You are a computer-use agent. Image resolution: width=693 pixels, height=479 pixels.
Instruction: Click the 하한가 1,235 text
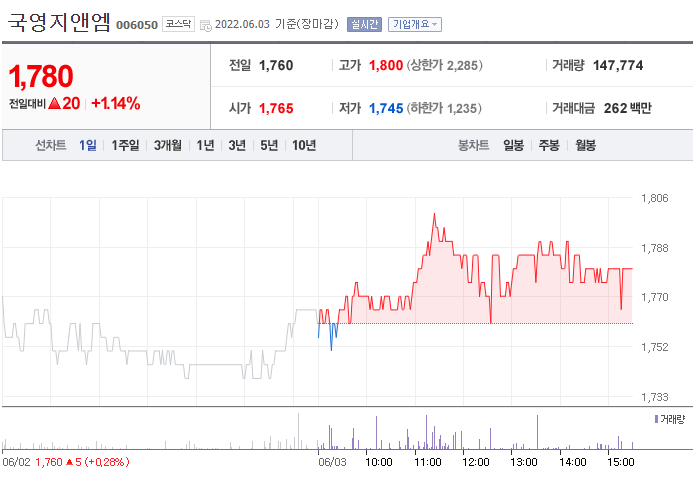tap(444, 108)
